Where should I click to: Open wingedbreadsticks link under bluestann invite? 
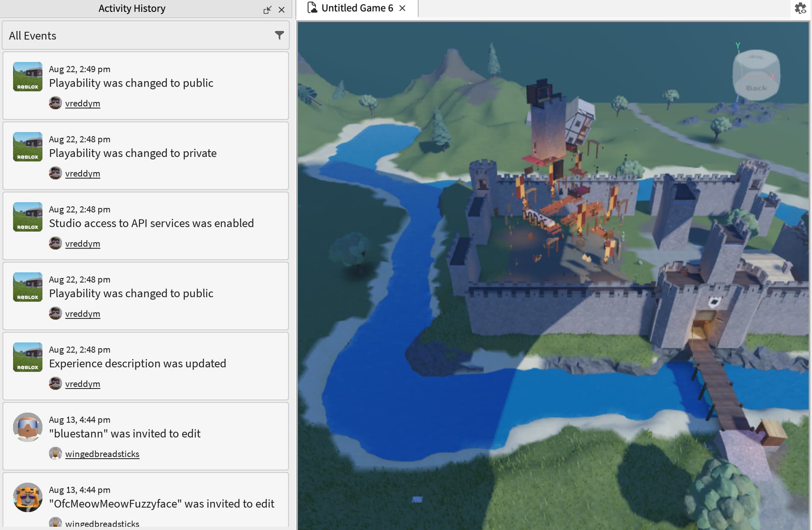(x=102, y=454)
